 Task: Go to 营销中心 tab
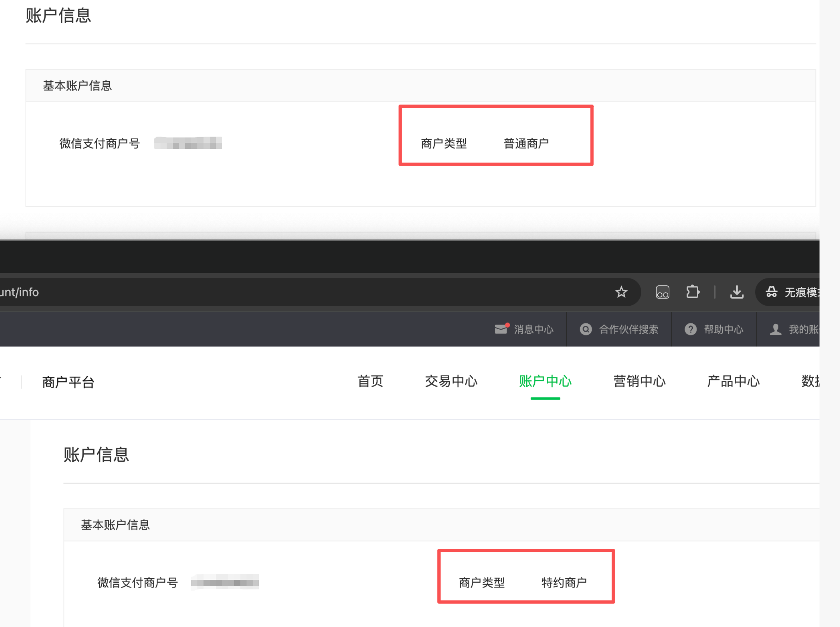point(639,381)
